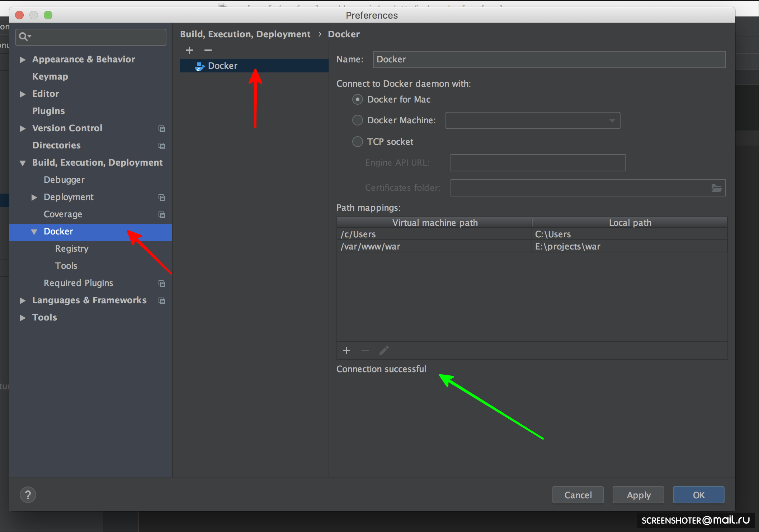Click the Apply button
The width and height of the screenshot is (759, 532).
pos(638,495)
